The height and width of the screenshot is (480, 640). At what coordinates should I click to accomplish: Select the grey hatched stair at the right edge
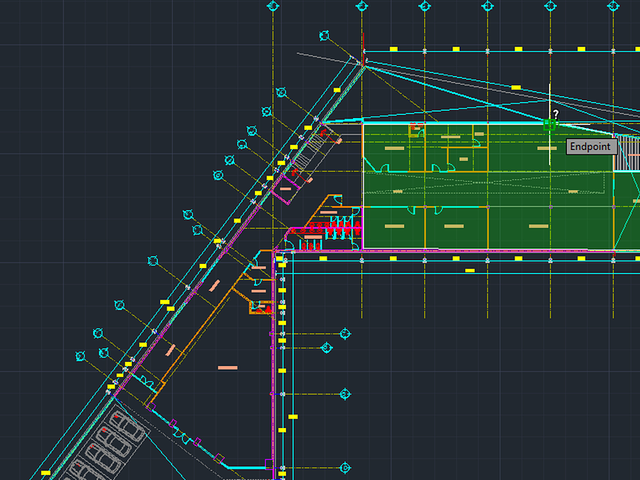[x=629, y=153]
